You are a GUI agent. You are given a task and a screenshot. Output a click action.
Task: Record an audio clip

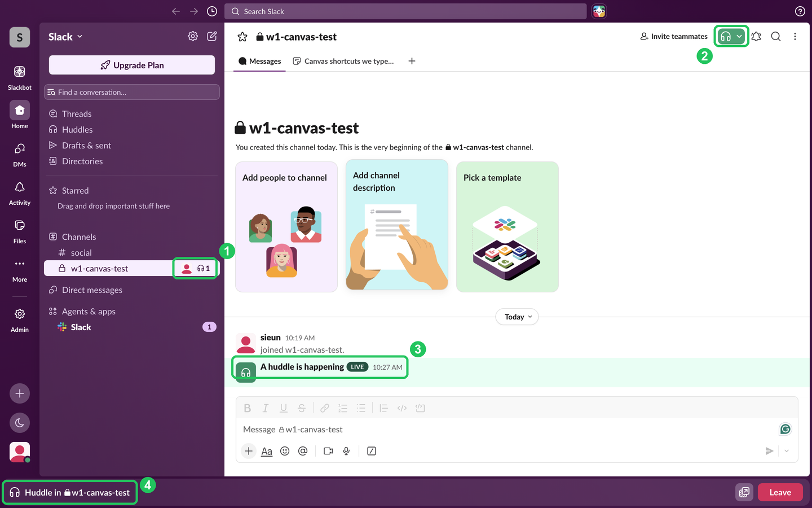(346, 451)
